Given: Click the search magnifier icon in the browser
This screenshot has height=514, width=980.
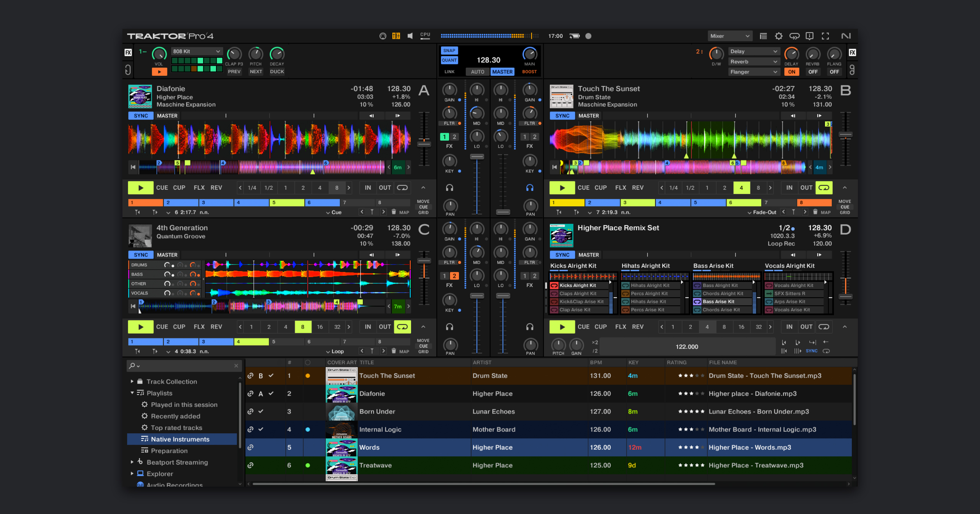Looking at the screenshot, I should click(x=132, y=366).
